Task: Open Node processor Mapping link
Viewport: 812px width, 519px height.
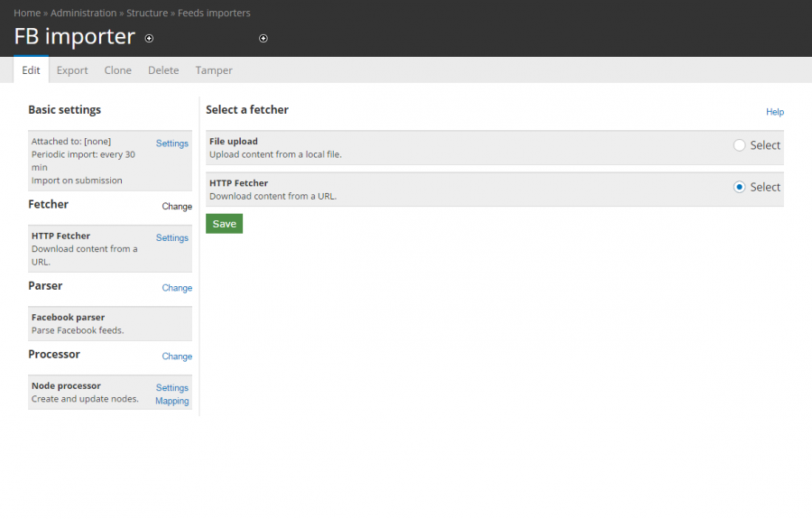Action: click(x=172, y=401)
